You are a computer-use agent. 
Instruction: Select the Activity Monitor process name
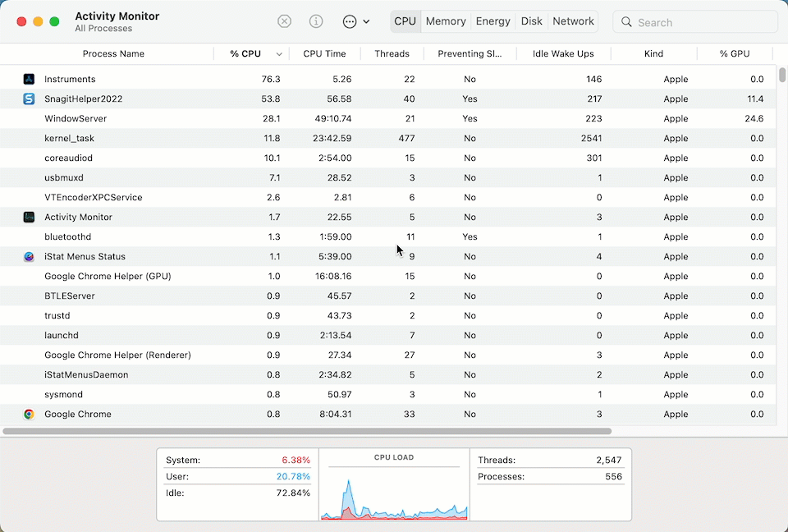[79, 217]
